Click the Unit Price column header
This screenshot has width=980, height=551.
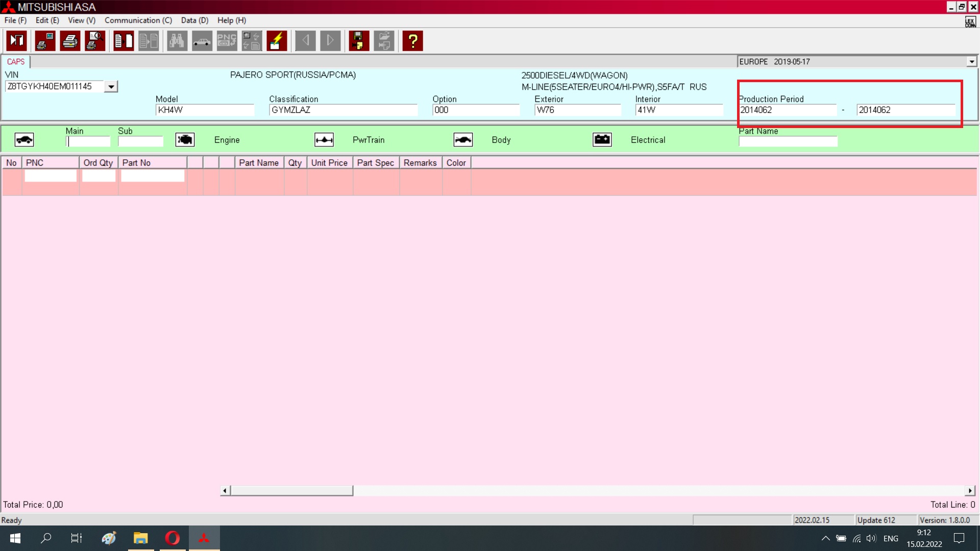329,163
